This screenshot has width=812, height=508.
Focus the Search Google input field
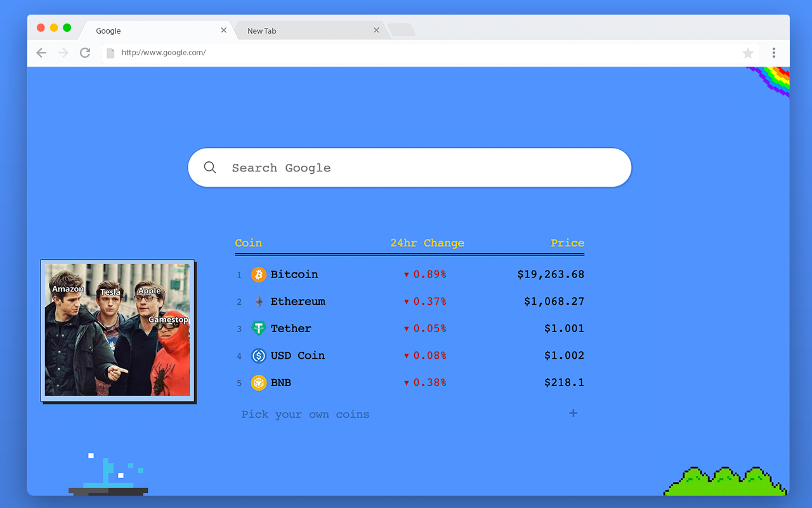pos(410,168)
